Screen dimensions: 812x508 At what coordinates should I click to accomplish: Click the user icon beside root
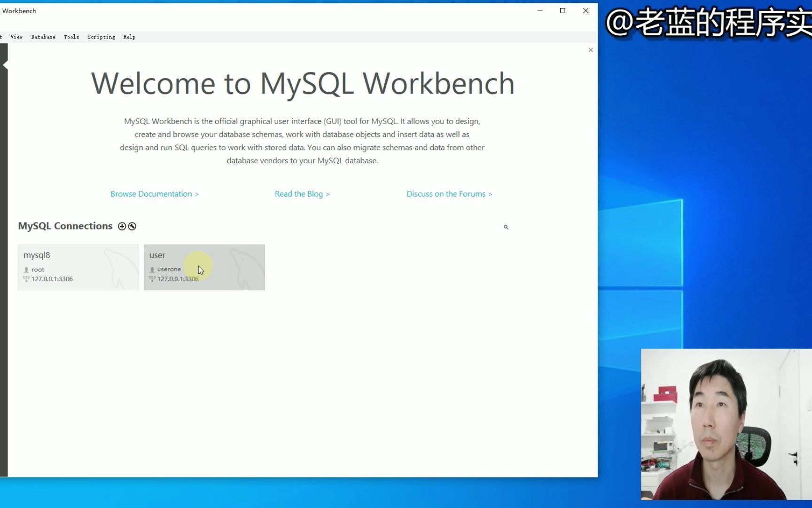(x=26, y=270)
